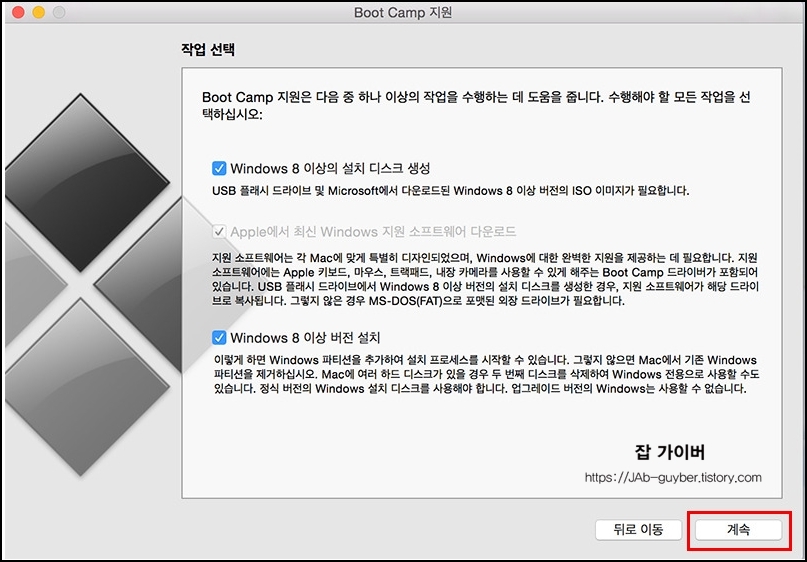The height and width of the screenshot is (562, 807).
Task: Minimize the window using the yellow button
Action: click(39, 12)
